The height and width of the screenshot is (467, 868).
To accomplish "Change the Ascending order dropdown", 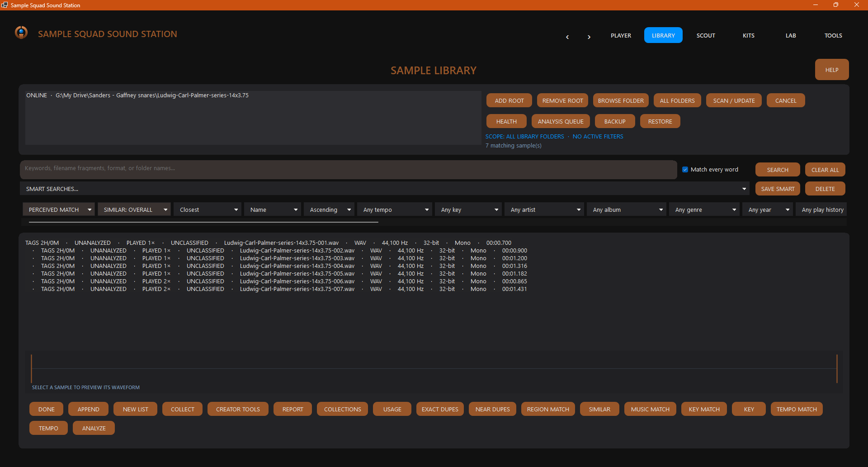I will tap(329, 210).
